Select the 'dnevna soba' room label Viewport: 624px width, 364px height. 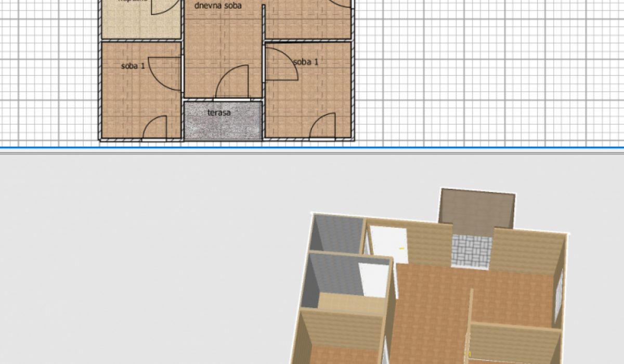218,6
